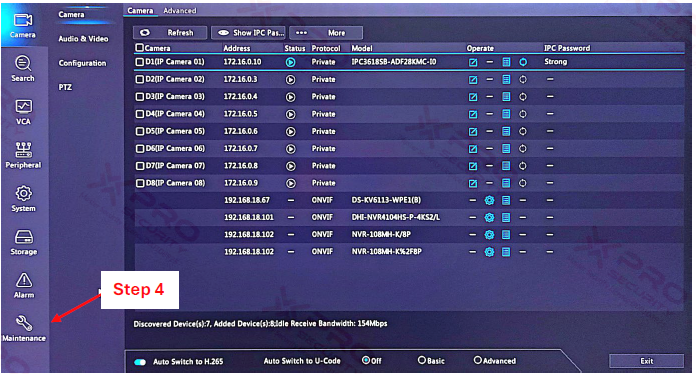Select U-Code Basic radio option
The width and height of the screenshot is (696, 374).
tap(422, 360)
